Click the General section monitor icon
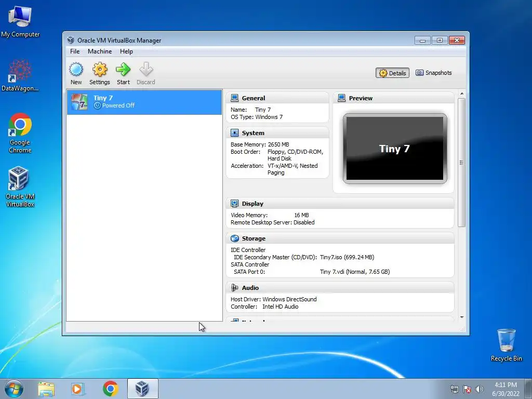532x399 pixels. [x=234, y=98]
